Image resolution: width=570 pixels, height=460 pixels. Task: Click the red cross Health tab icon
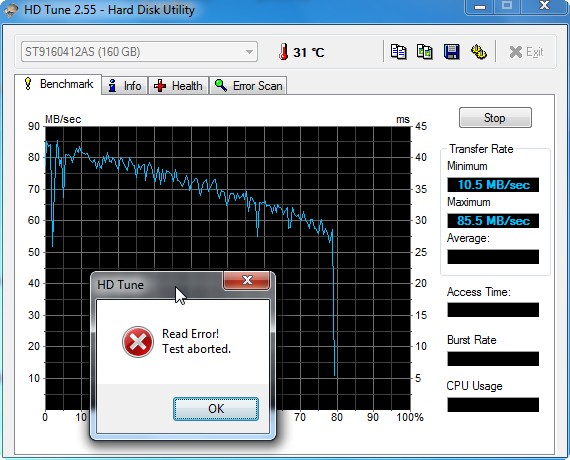pyautogui.click(x=160, y=86)
